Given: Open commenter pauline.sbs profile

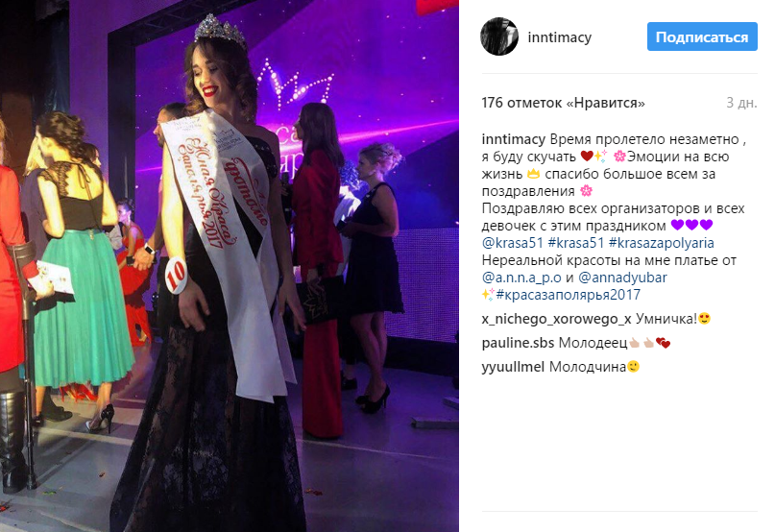Looking at the screenshot, I should click(518, 343).
